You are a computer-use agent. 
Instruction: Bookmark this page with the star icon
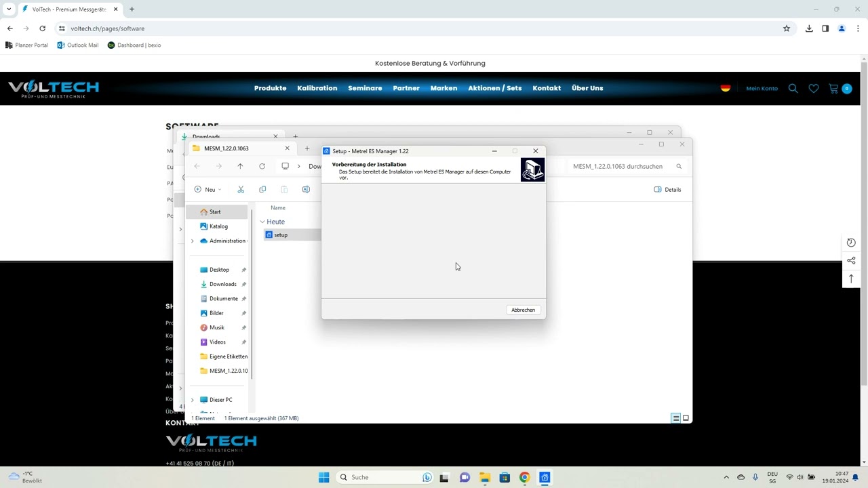787,28
